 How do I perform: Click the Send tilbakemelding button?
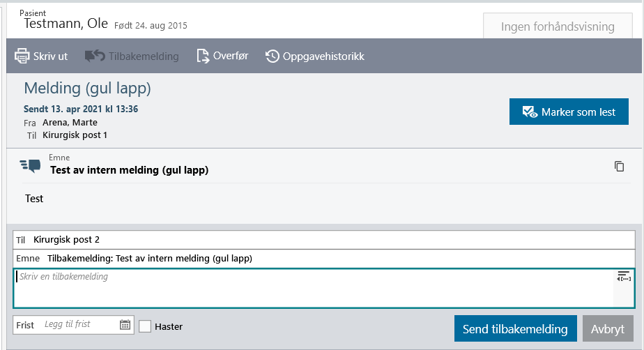click(515, 329)
